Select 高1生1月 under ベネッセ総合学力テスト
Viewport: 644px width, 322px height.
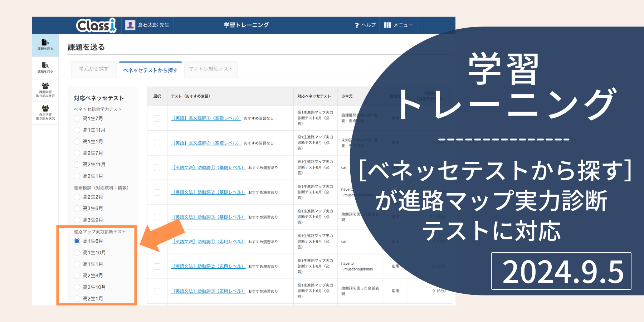(77, 142)
